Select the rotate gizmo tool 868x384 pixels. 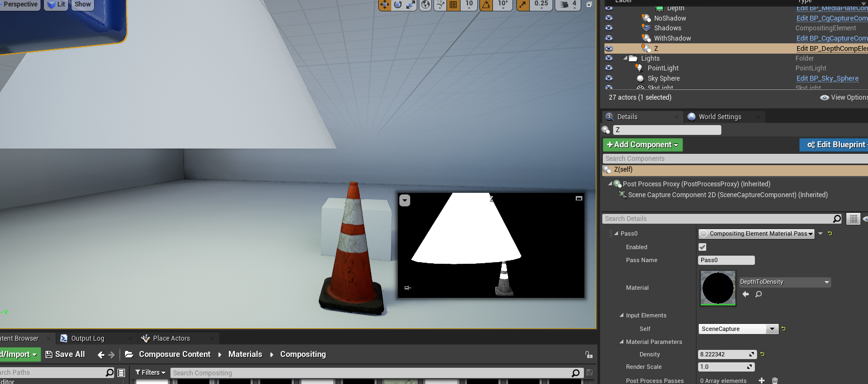pos(398,4)
